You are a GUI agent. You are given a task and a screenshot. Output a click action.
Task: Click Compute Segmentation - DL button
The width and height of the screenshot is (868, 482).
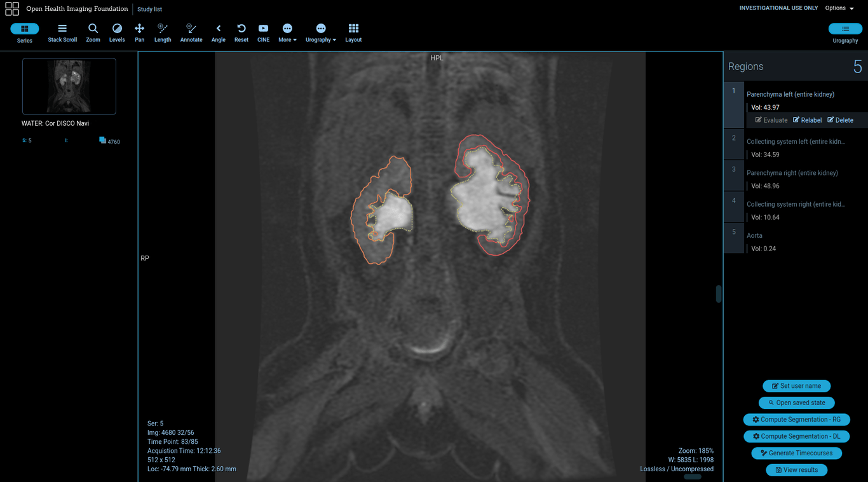point(796,436)
